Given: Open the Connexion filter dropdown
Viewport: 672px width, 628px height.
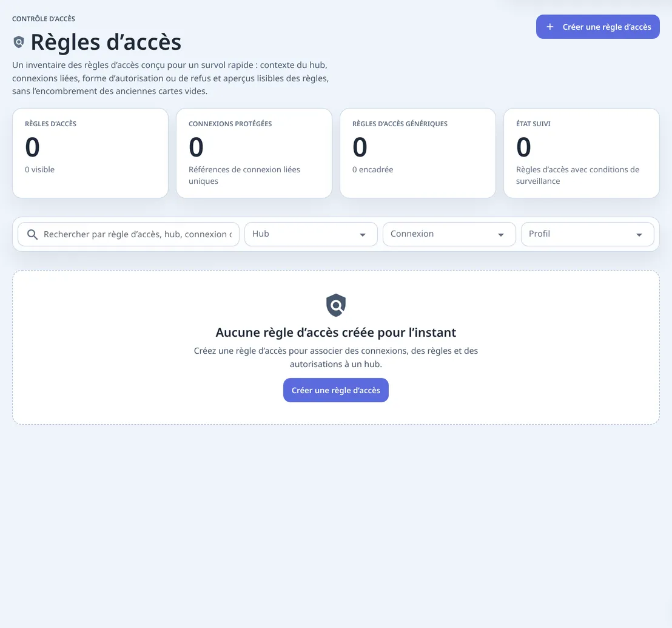Looking at the screenshot, I should (449, 234).
